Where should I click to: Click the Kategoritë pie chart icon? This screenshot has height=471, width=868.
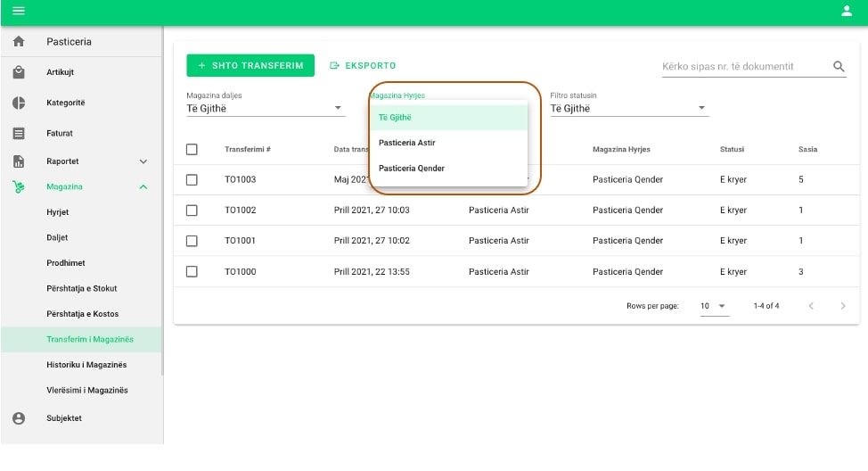pyautogui.click(x=19, y=103)
